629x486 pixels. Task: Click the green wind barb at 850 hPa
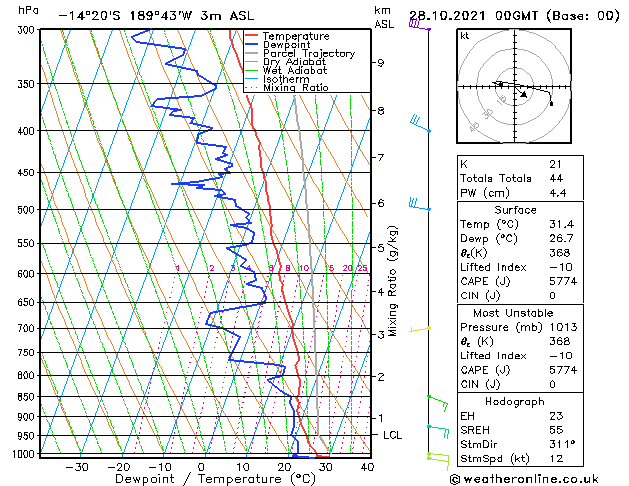click(438, 403)
